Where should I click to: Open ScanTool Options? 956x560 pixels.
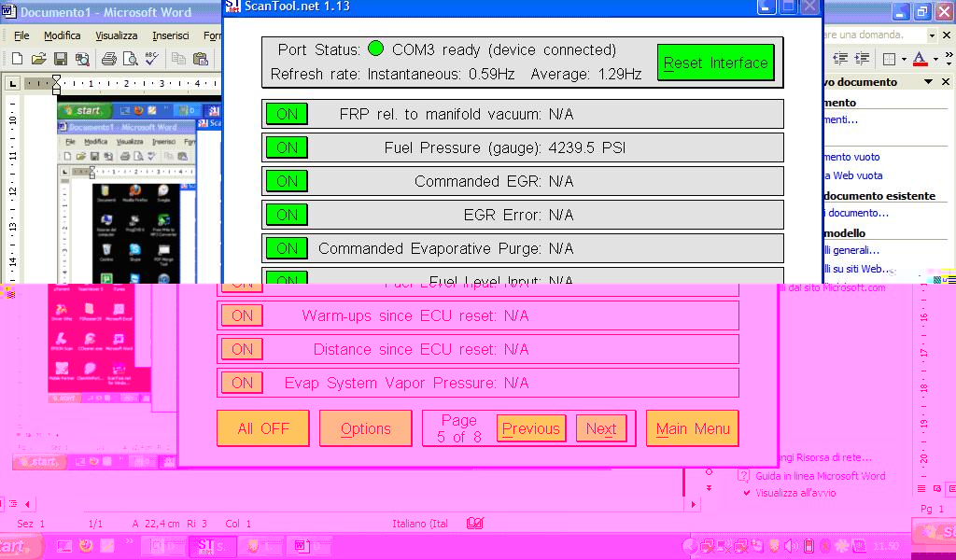point(366,428)
